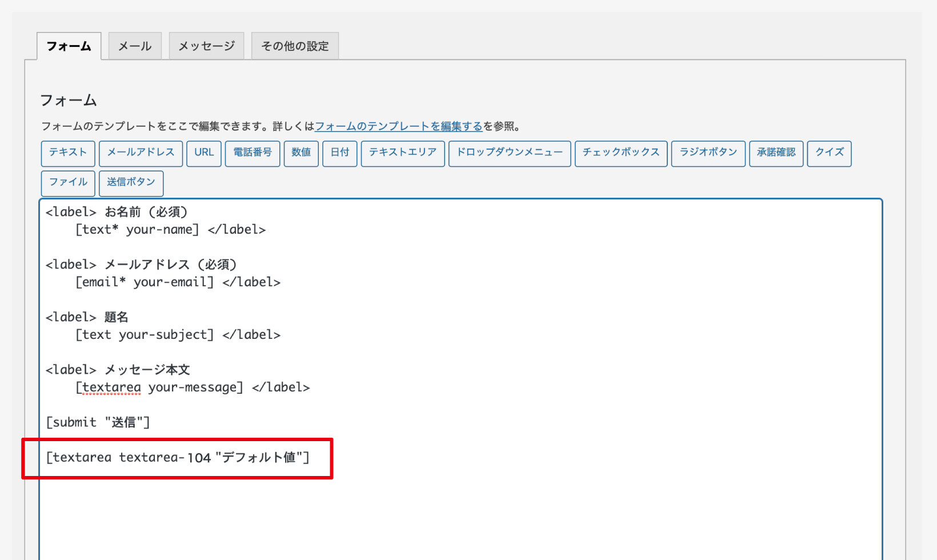This screenshot has height=560, width=937.
Task: Insert a 数値 number tag
Action: pos(301,153)
